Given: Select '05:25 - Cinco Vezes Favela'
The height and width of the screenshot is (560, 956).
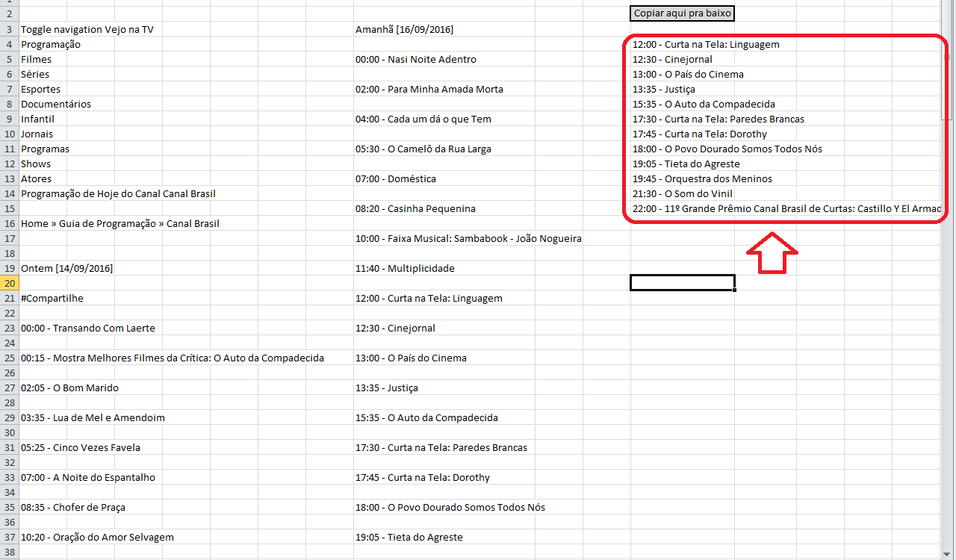Looking at the screenshot, I should [x=81, y=447].
